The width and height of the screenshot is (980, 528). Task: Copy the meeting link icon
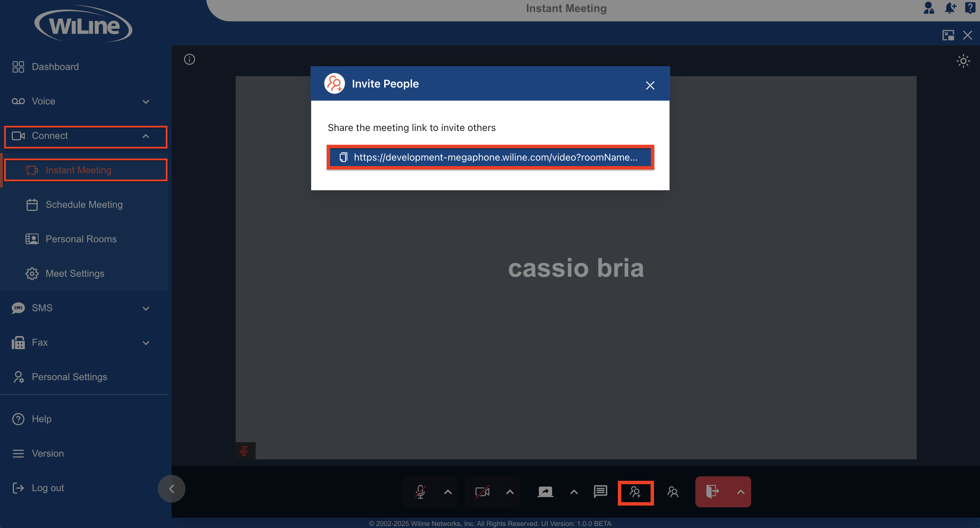(343, 157)
